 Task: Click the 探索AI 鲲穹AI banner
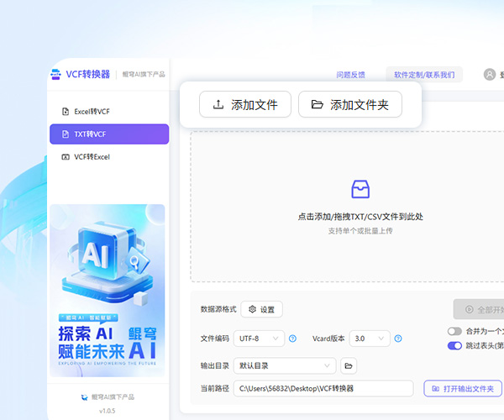click(108, 291)
